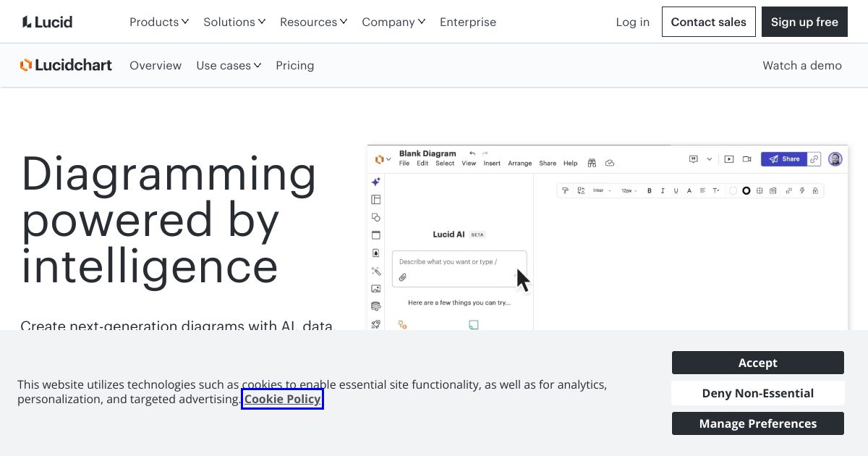Click the image icon in diagram sidebar

coord(375,288)
